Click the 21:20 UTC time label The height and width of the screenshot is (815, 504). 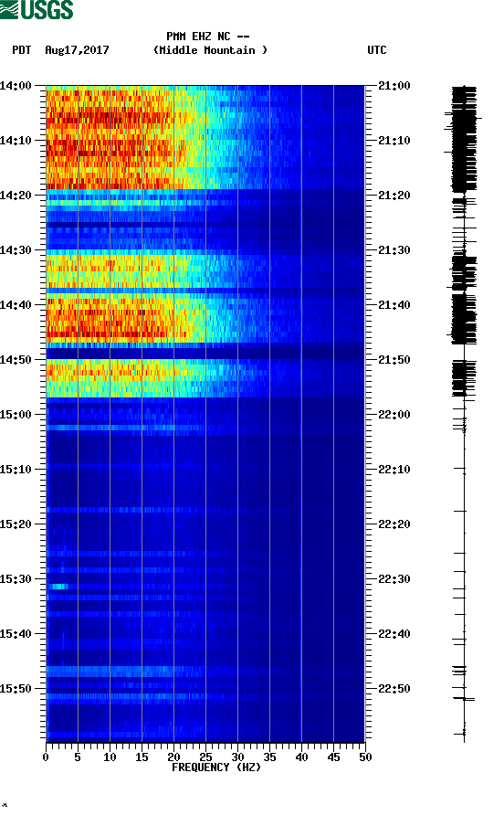pos(394,196)
